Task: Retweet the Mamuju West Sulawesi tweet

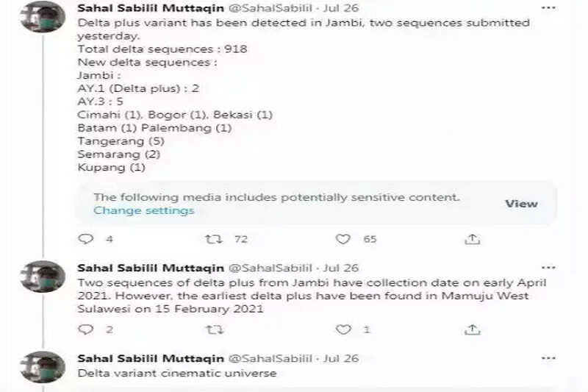Action: pyautogui.click(x=213, y=329)
